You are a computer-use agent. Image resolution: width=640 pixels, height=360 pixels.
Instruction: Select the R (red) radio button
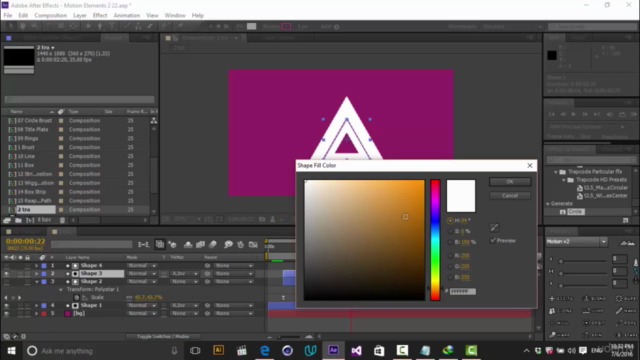click(x=450, y=256)
